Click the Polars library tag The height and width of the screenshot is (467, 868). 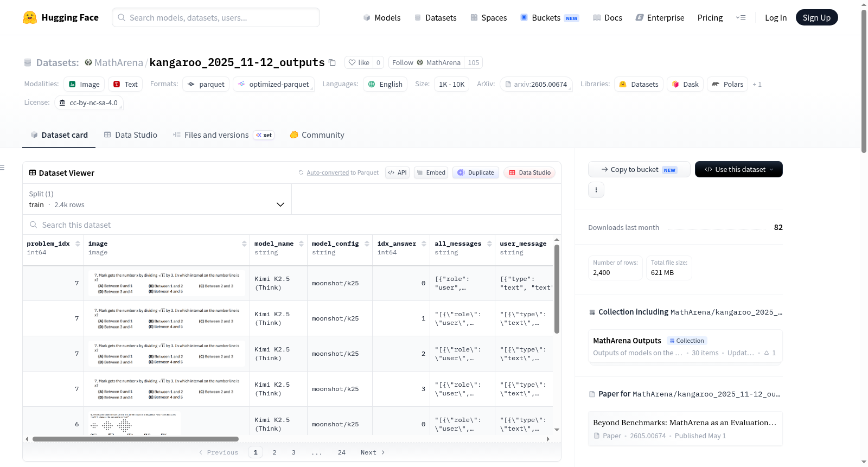[x=727, y=84]
